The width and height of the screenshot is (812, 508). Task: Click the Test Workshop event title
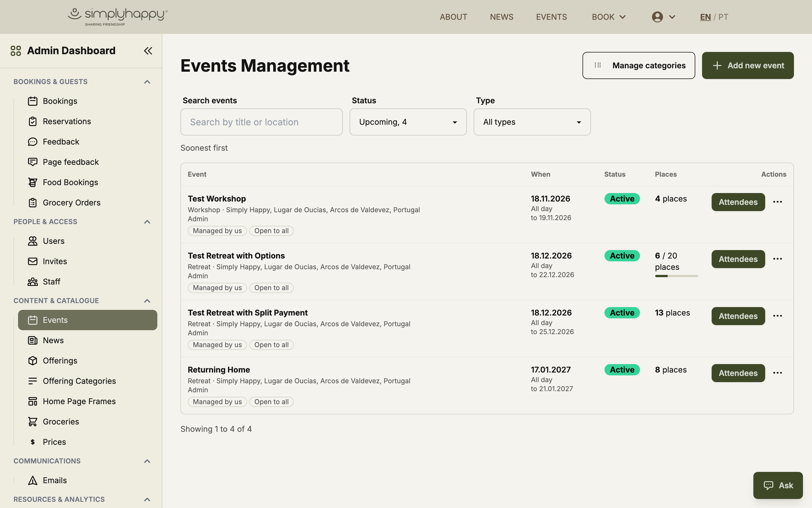coord(217,199)
